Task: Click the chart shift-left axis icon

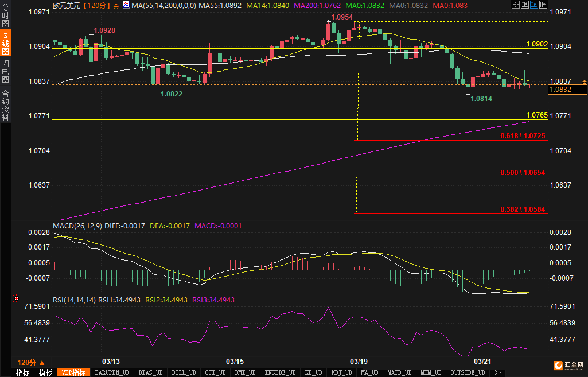Action: (x=525, y=5)
